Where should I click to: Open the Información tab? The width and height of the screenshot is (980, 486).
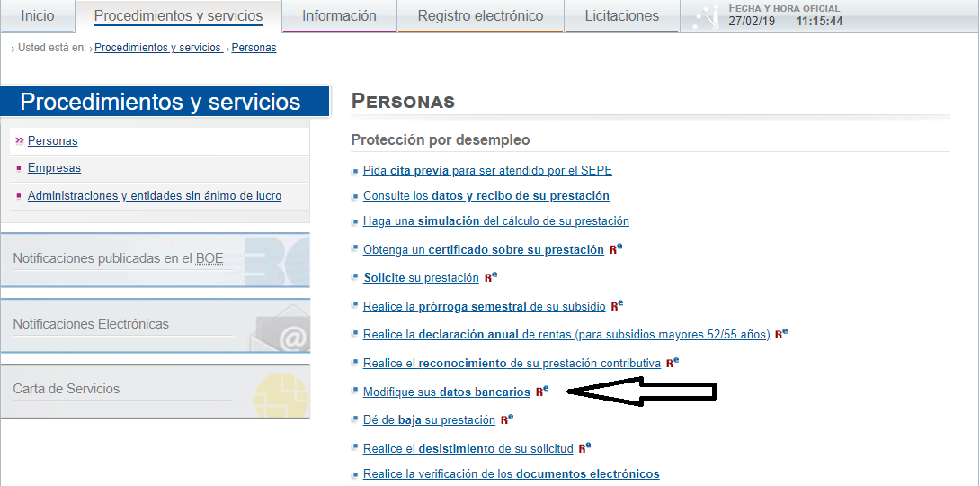coord(339,16)
